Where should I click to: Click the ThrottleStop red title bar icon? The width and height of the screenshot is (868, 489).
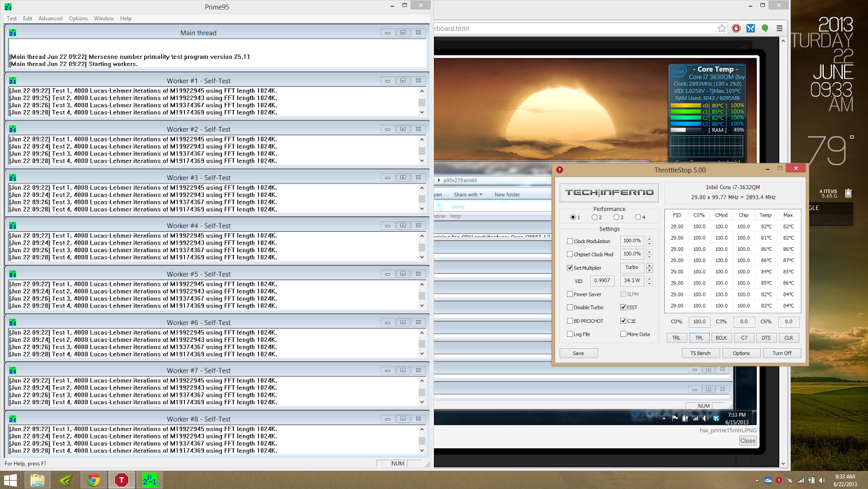coord(560,170)
